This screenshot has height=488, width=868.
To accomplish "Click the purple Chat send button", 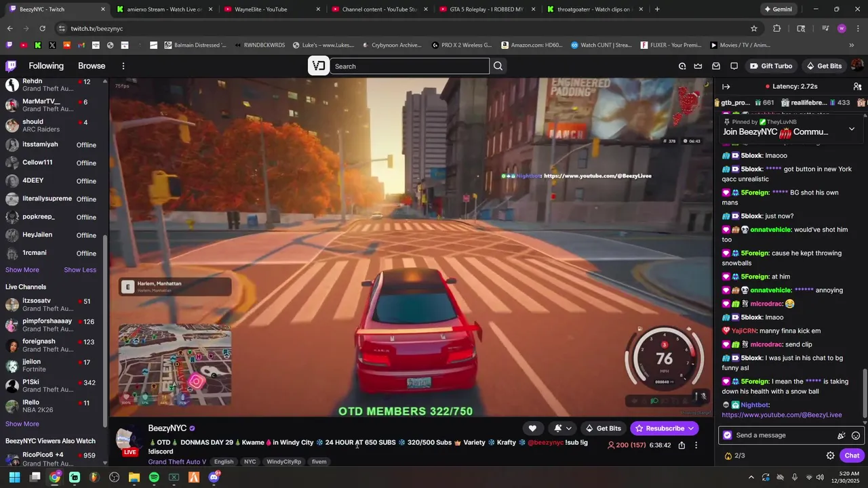I will (x=852, y=455).
